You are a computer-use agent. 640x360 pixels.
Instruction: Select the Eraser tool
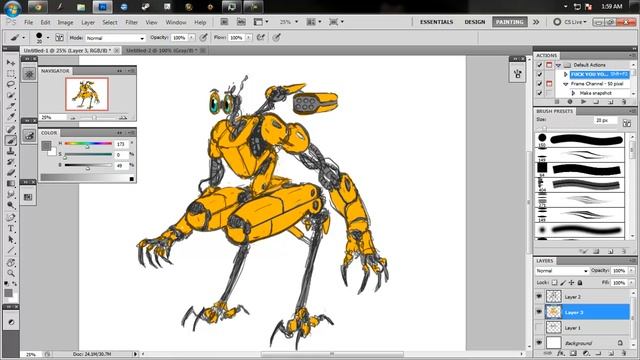click(11, 173)
